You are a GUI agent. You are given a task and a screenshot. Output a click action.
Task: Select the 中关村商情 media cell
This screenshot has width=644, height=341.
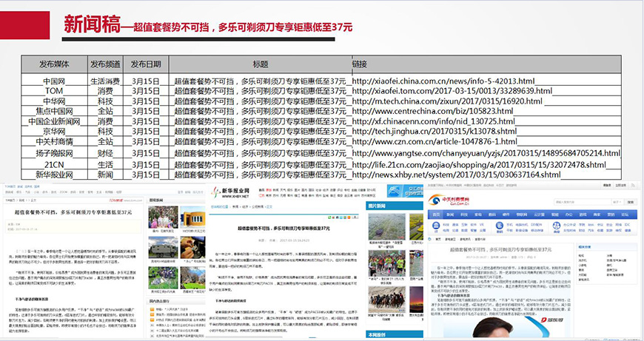54,142
